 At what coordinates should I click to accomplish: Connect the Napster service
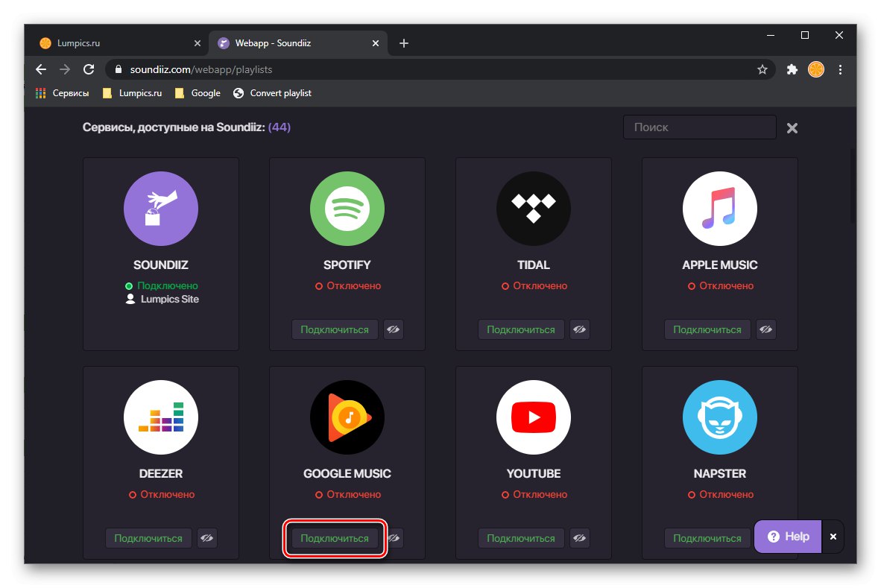click(707, 538)
